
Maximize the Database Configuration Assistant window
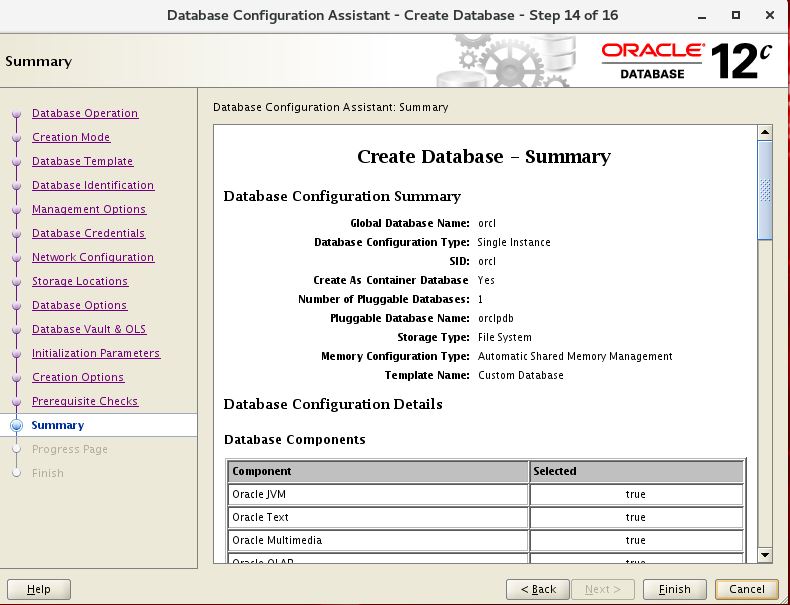point(736,15)
